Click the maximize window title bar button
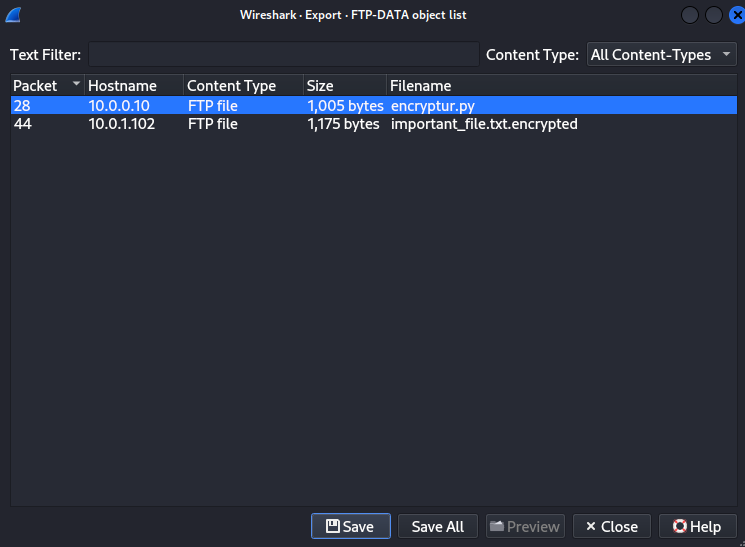The height and width of the screenshot is (547, 745). (714, 15)
